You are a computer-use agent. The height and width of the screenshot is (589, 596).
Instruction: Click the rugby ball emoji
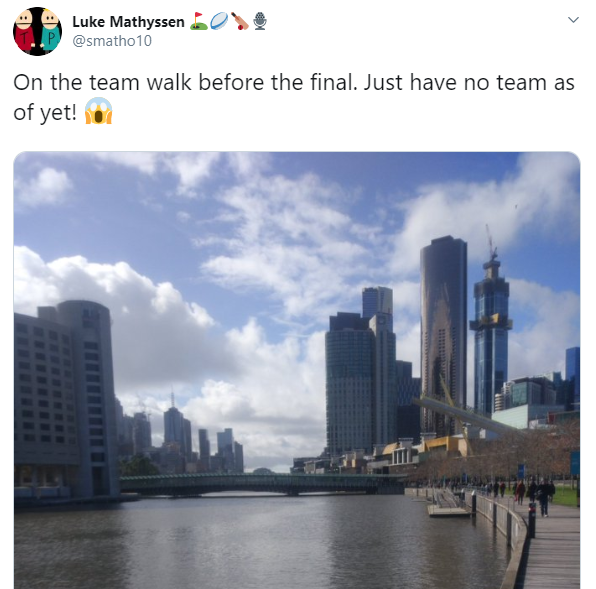tap(219, 21)
